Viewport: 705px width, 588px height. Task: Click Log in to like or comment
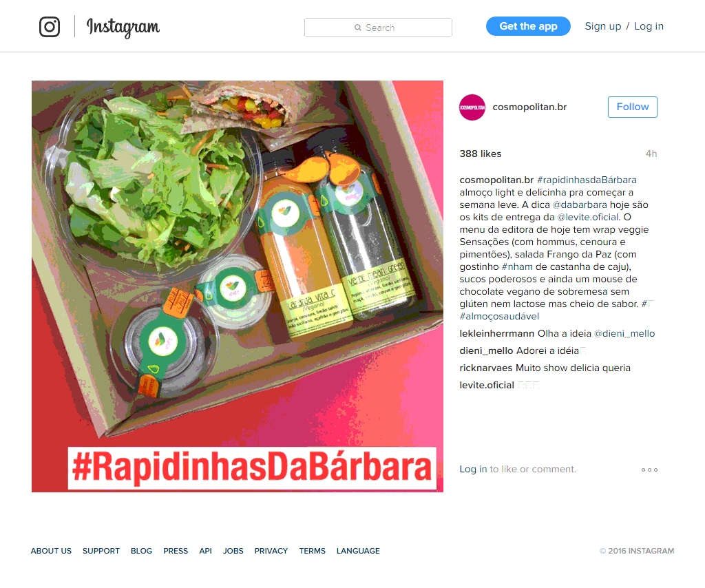pos(473,469)
